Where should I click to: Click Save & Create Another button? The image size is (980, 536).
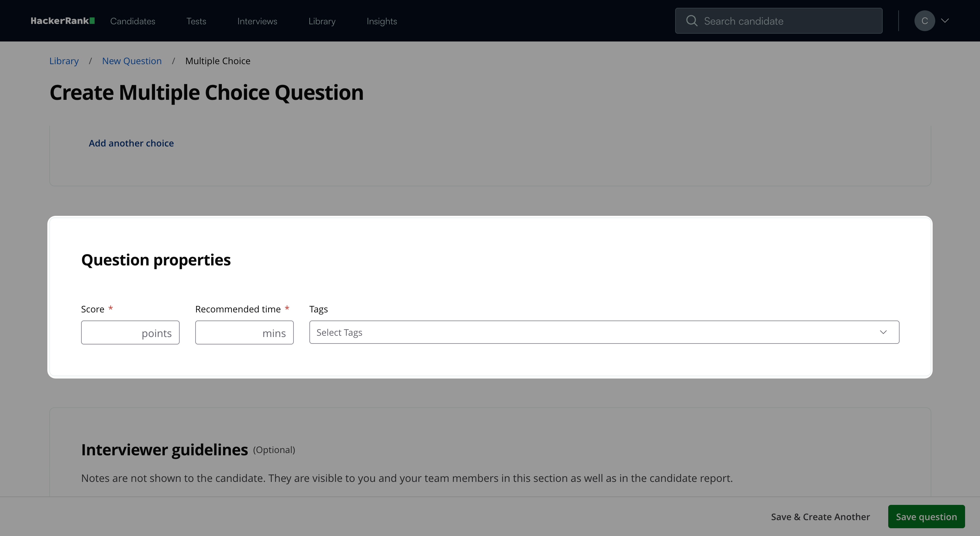[820, 517]
